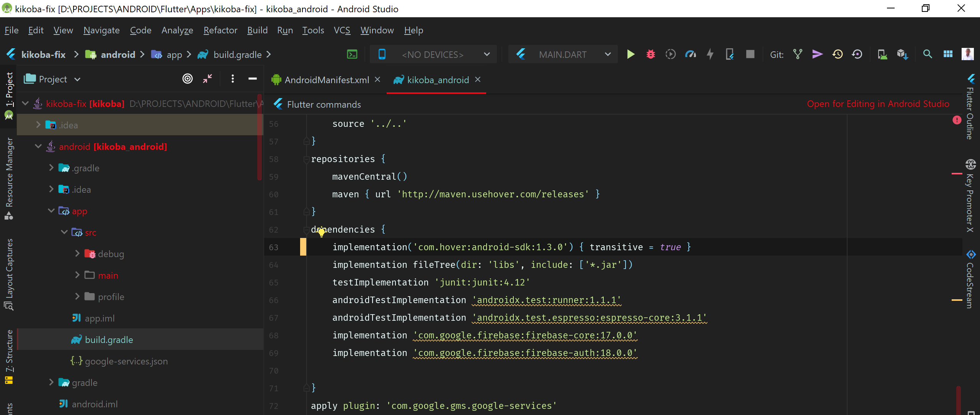
Task: Open the Device Manager icon in the toolbar
Action: coord(882,54)
